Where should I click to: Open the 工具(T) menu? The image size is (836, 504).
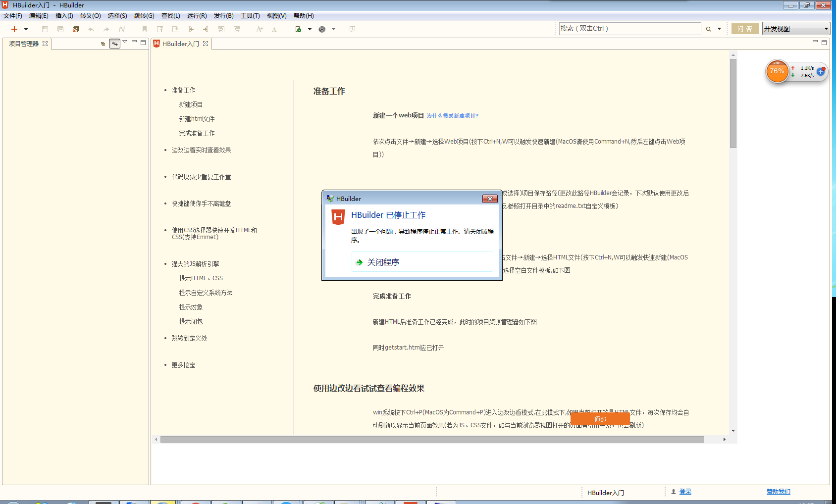[250, 16]
